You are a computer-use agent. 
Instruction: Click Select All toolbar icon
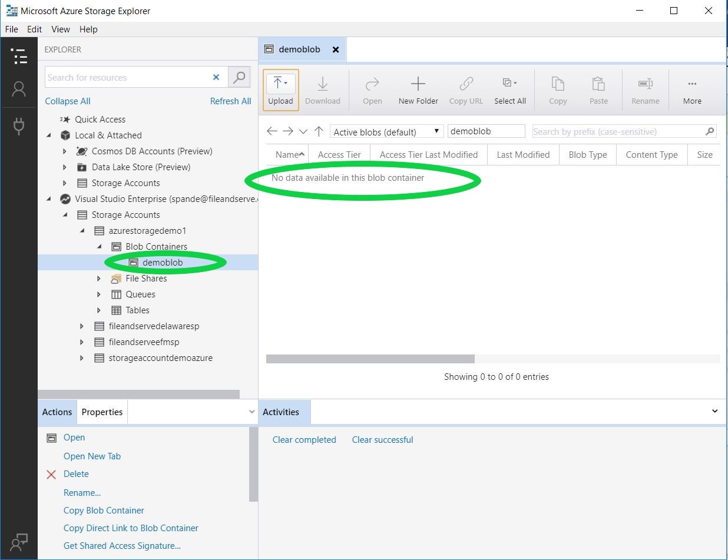pyautogui.click(x=510, y=90)
